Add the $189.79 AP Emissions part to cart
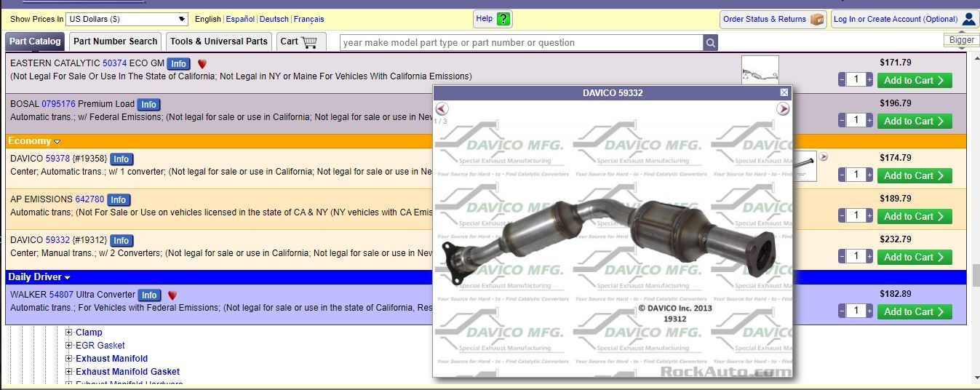 pos(915,216)
